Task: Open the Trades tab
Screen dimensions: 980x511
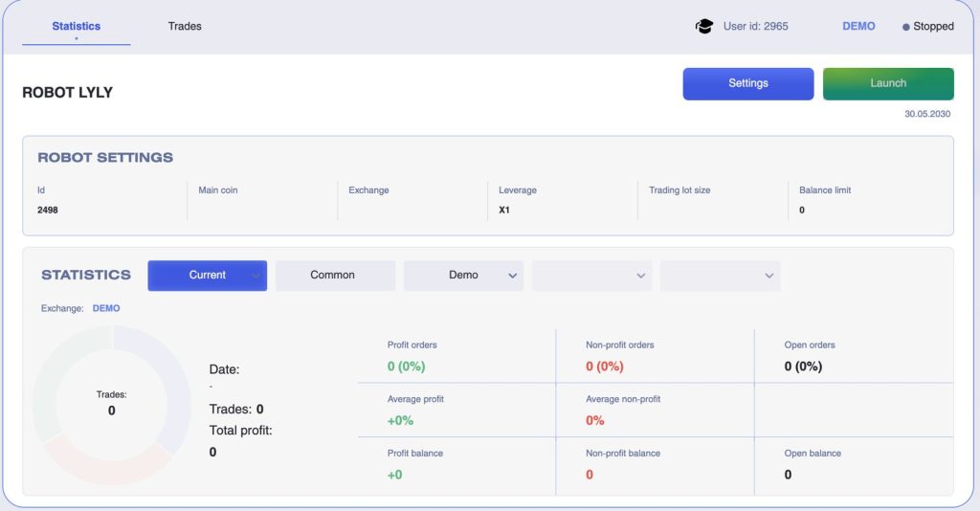Action: pos(185,26)
